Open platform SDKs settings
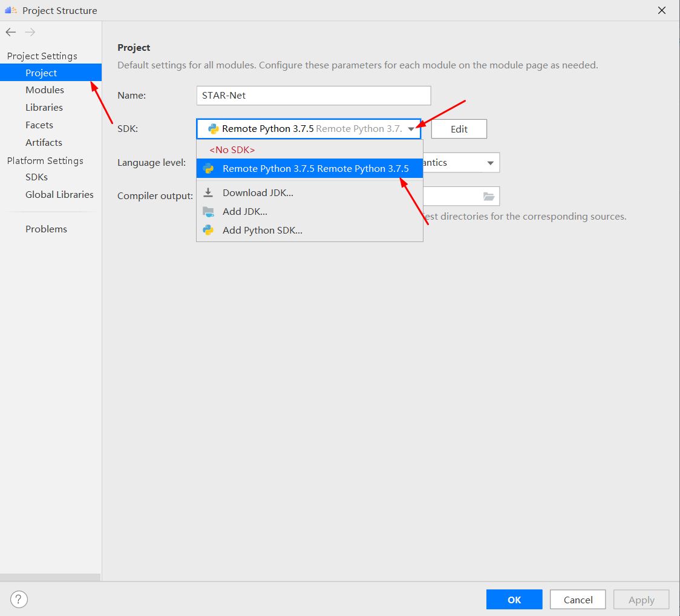The image size is (680, 616). 36,177
